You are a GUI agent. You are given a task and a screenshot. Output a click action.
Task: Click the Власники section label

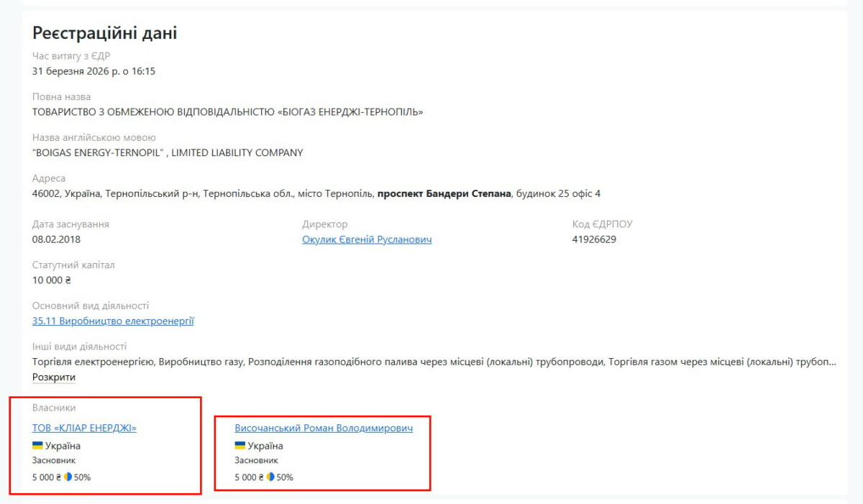click(x=54, y=408)
